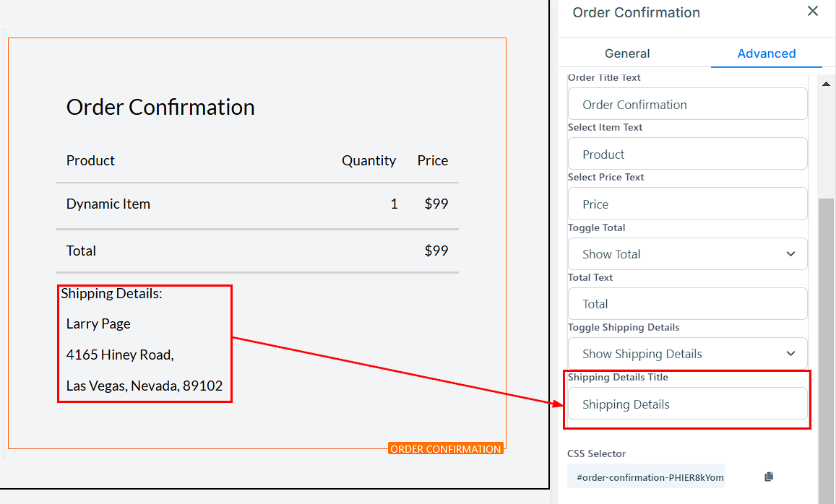Edit the Select Item Text field

tap(687, 155)
